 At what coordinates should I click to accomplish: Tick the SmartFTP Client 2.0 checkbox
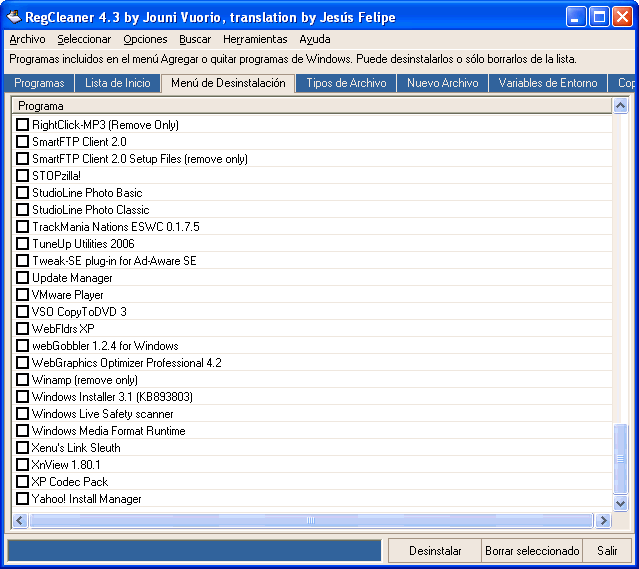tap(22, 141)
